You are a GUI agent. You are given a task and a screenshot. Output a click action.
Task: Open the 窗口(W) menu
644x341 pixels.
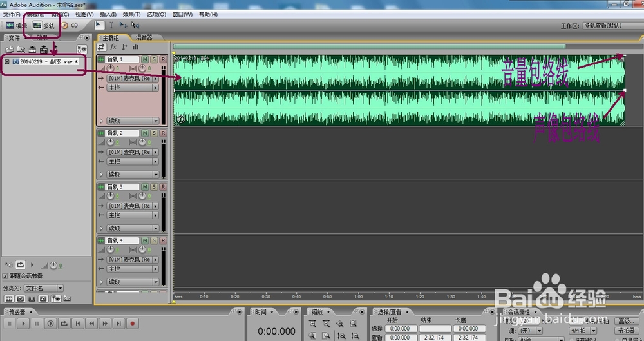click(182, 14)
